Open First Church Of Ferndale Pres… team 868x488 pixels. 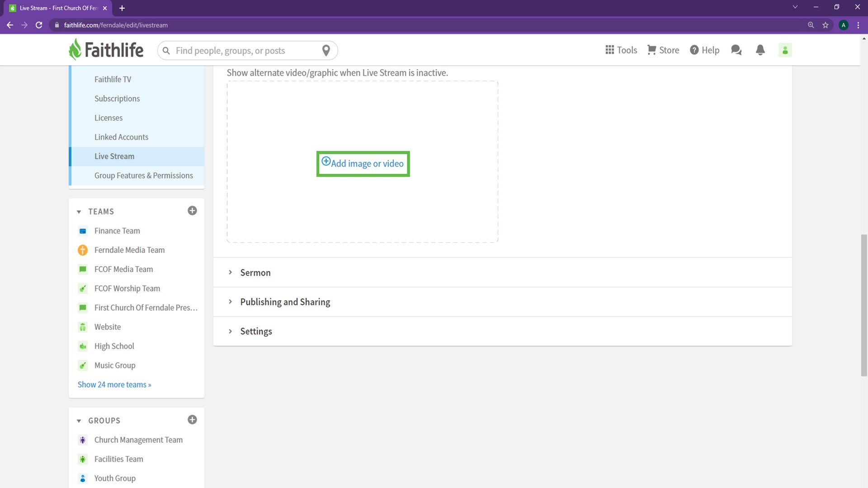point(146,308)
